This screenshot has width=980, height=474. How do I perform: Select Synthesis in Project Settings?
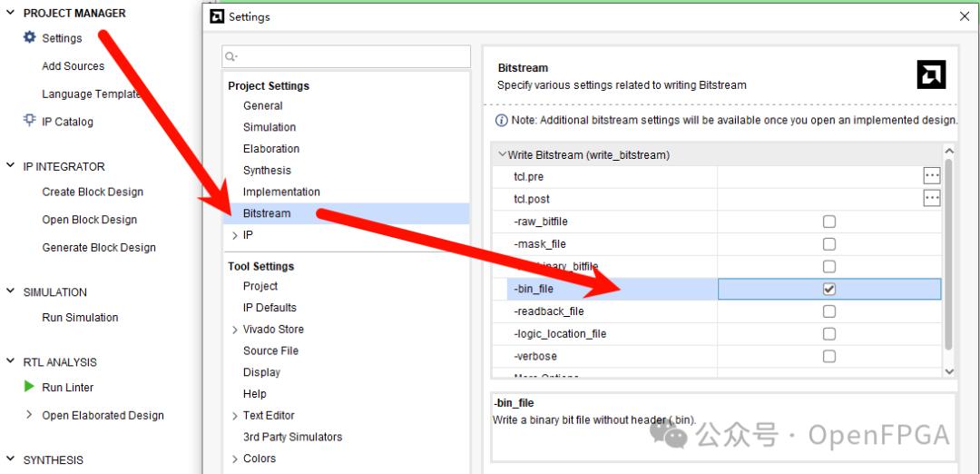point(267,170)
